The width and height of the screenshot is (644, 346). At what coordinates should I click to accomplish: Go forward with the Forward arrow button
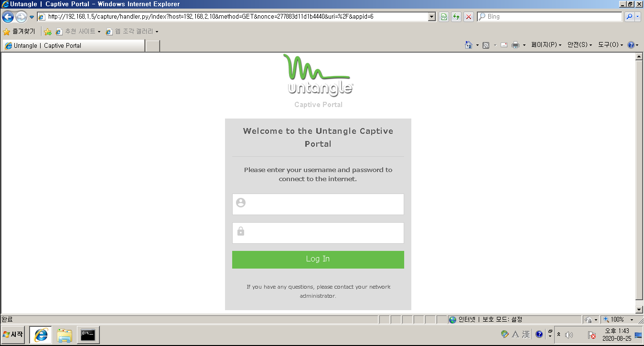[x=21, y=17]
